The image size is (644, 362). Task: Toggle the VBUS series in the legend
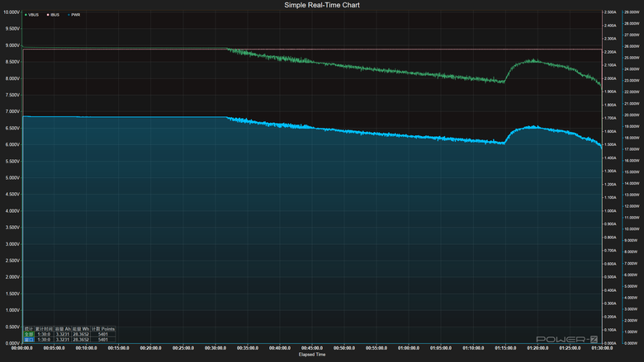(31, 15)
